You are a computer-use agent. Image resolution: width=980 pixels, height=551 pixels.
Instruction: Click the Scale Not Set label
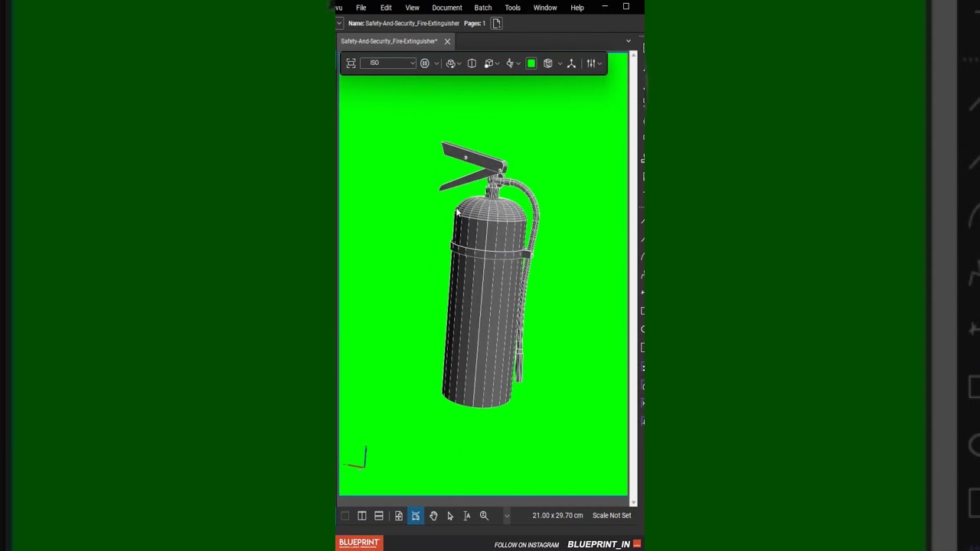612,516
